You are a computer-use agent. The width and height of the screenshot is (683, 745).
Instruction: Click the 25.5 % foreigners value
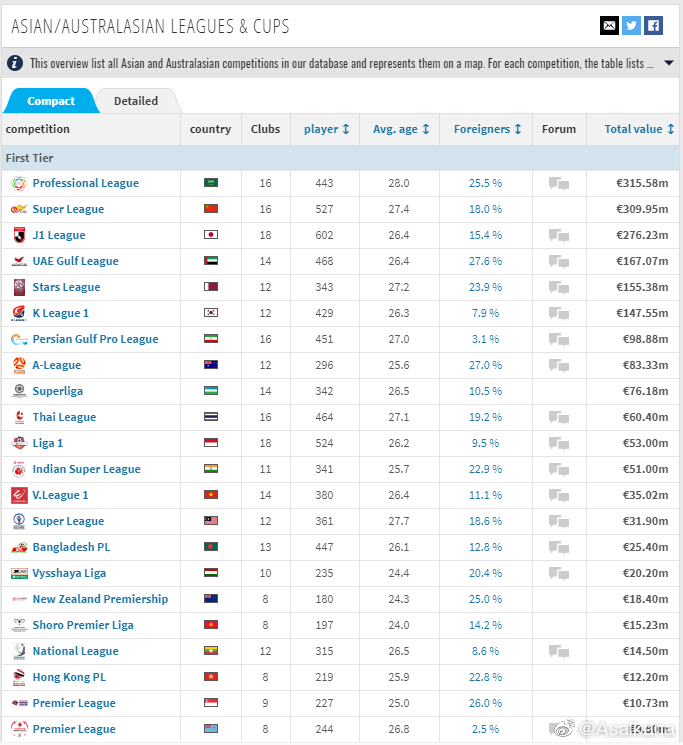[485, 184]
